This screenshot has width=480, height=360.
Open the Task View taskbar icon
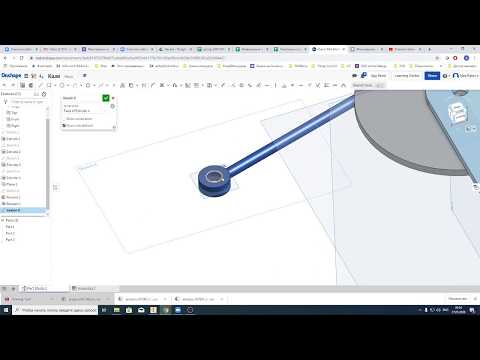click(104, 310)
